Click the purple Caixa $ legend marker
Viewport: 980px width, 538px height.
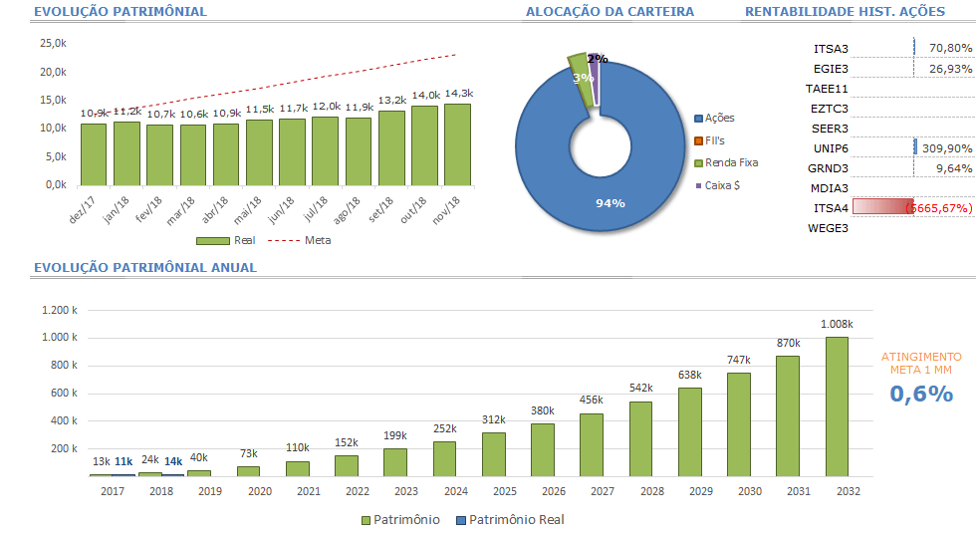tap(698, 185)
